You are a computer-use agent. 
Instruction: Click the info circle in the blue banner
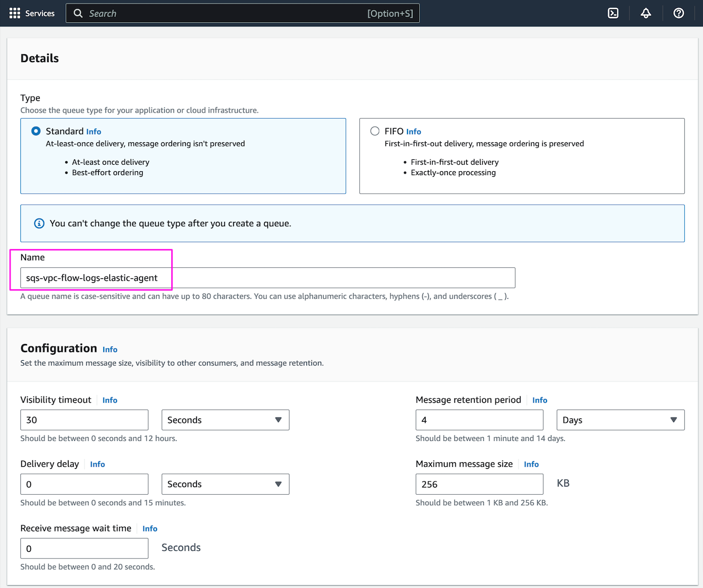tap(38, 223)
